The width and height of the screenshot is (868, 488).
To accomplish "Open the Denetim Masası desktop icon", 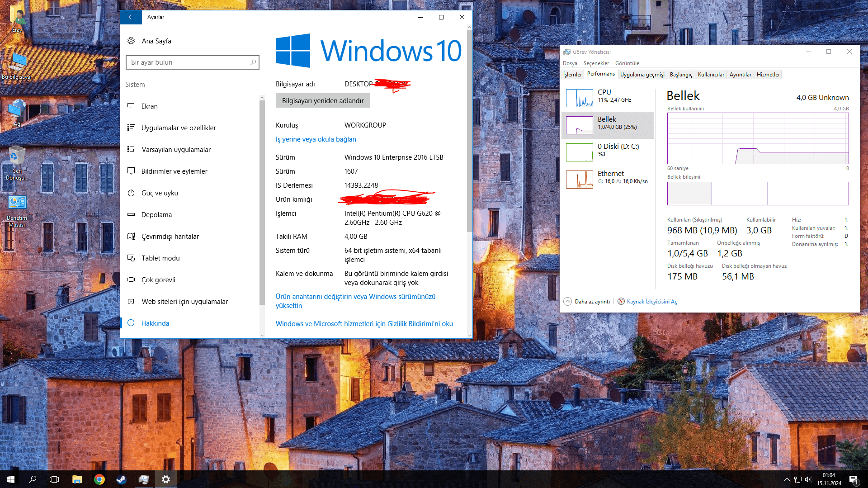I will 17,211.
